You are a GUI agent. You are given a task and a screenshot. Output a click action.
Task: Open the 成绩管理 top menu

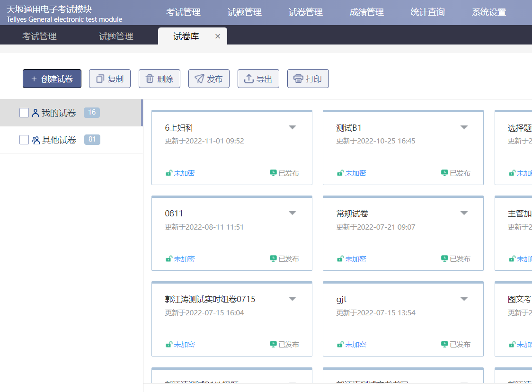366,12
